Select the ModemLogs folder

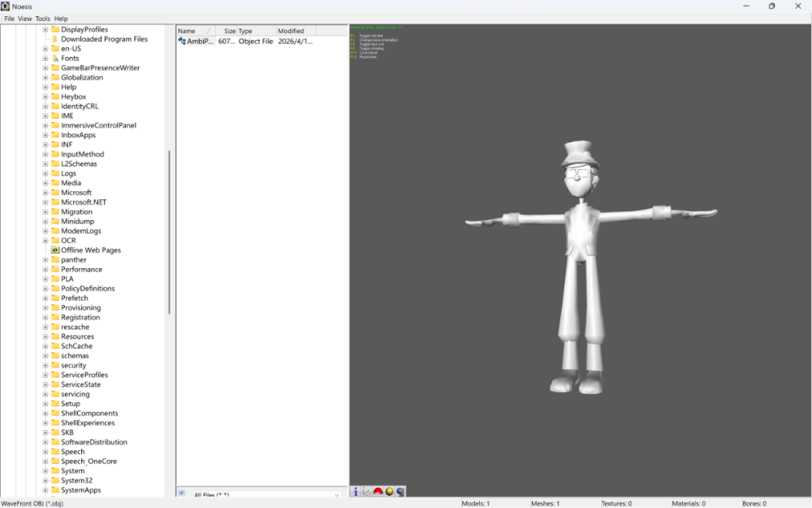(x=80, y=231)
